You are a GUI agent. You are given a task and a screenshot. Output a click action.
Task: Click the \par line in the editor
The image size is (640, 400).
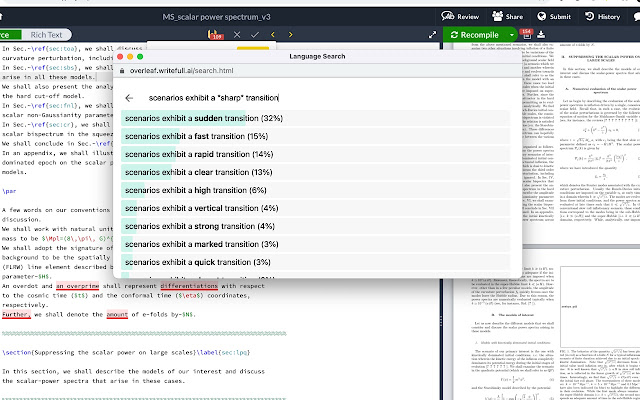[9, 191]
